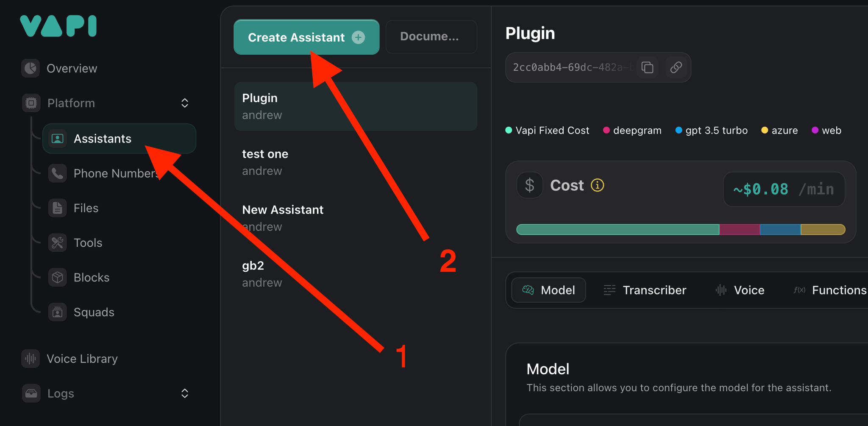Select the New Assistant entry

pos(356,218)
